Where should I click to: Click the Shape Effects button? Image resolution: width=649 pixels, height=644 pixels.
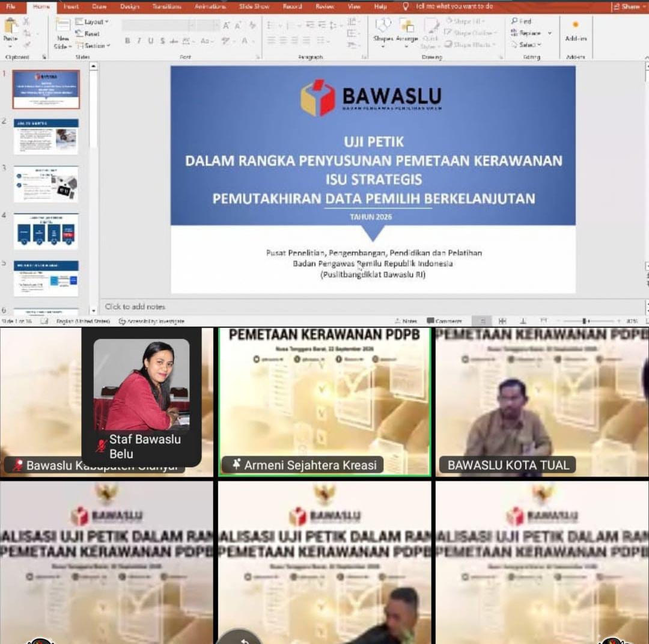pos(469,44)
